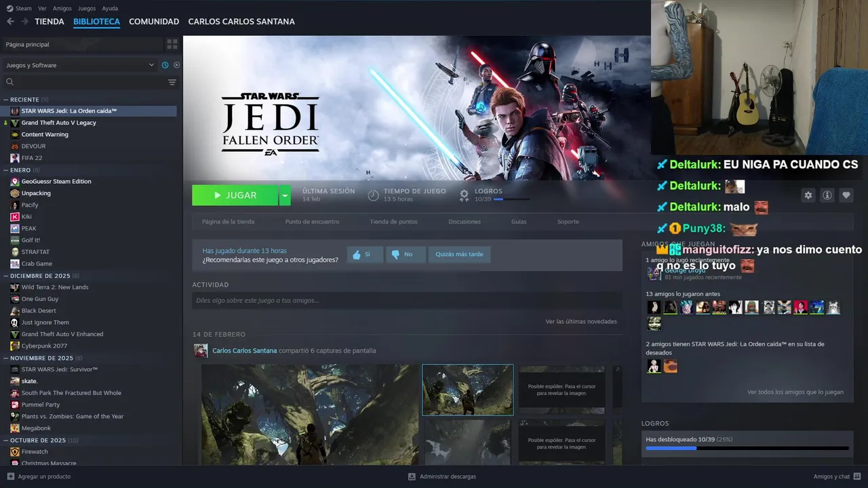Go back with the left navigation arrow

point(10,22)
